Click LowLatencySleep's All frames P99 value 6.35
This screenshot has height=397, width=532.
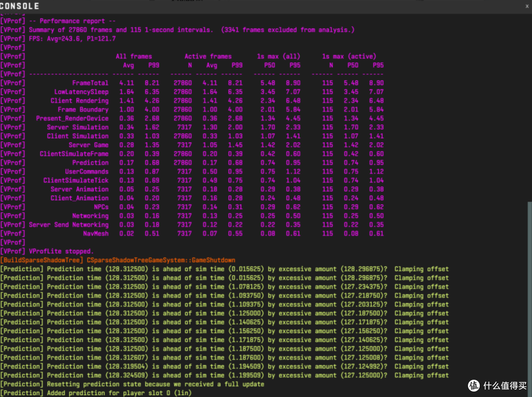152,92
